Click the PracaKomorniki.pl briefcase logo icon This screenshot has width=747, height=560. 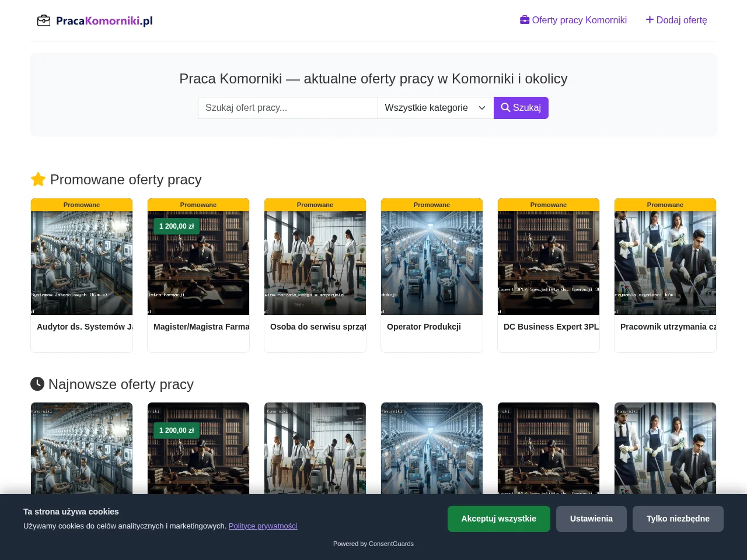(44, 21)
